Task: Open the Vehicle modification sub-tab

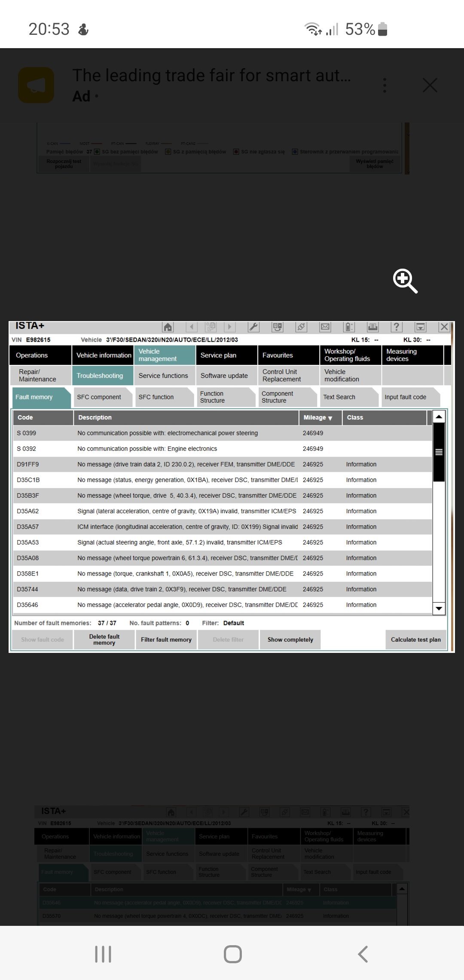Action: point(351,376)
